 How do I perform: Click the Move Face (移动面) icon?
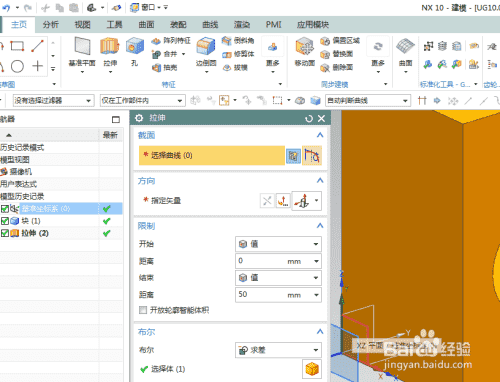[x=304, y=47]
